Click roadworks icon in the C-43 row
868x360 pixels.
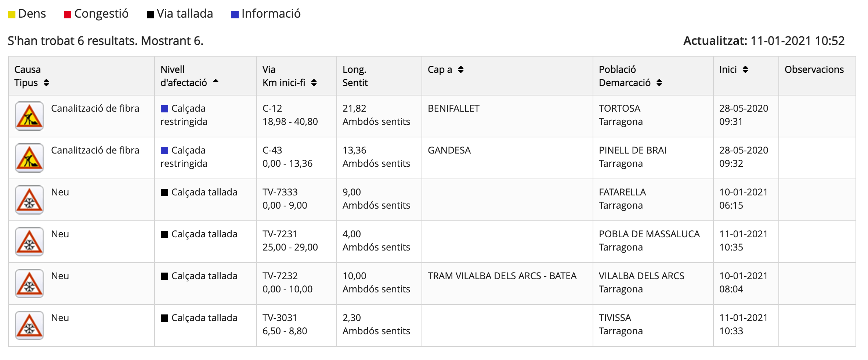coord(29,158)
